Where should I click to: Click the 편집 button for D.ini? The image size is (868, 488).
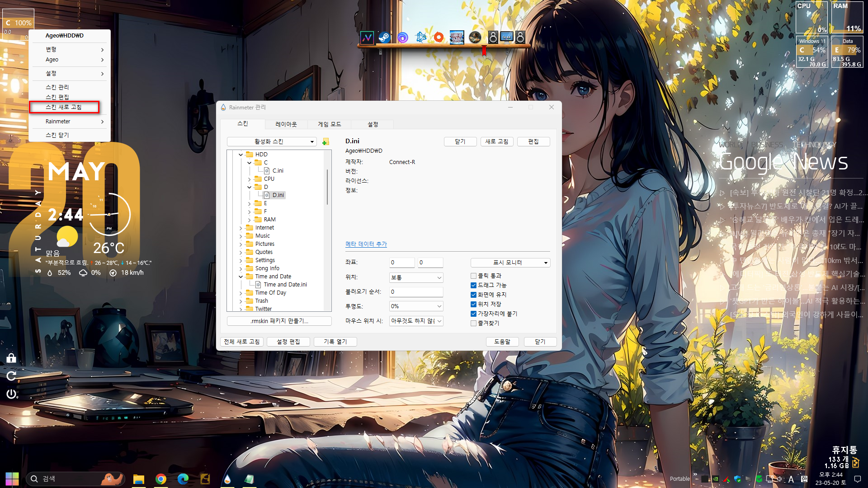pos(533,141)
